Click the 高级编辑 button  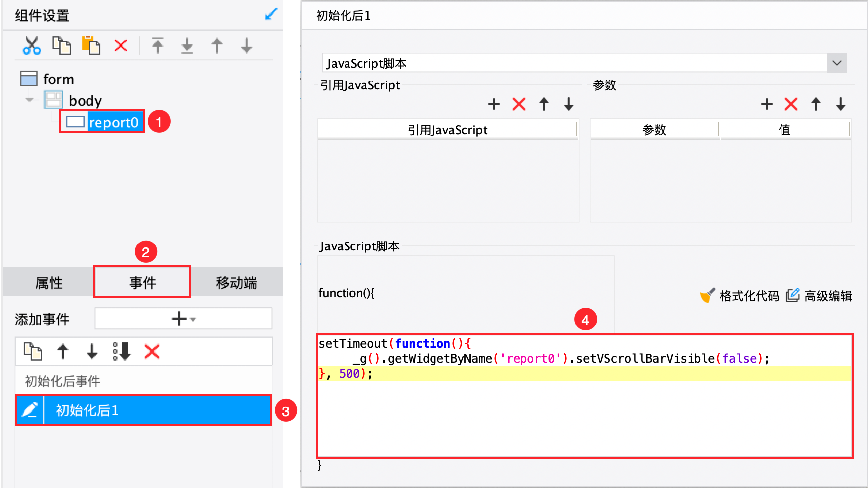pyautogui.click(x=819, y=296)
